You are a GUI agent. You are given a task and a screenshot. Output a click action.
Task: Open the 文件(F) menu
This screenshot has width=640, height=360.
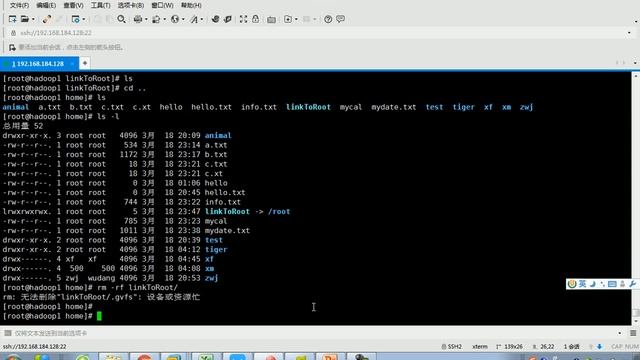click(x=19, y=5)
